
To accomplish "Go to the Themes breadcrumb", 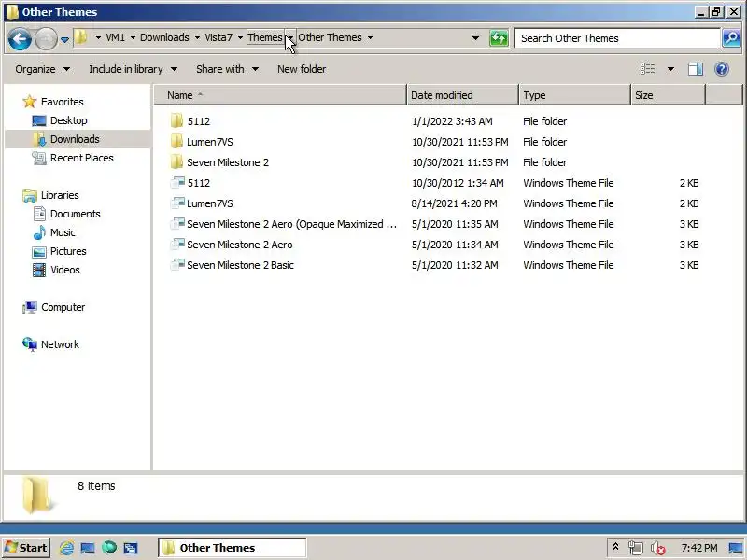I will tap(265, 37).
